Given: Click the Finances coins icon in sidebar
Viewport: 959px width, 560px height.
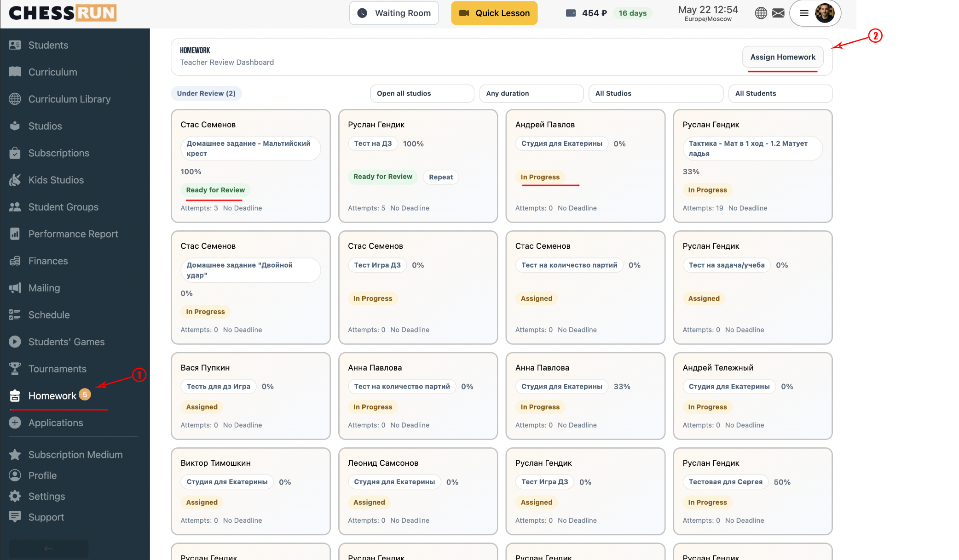Looking at the screenshot, I should [x=15, y=261].
